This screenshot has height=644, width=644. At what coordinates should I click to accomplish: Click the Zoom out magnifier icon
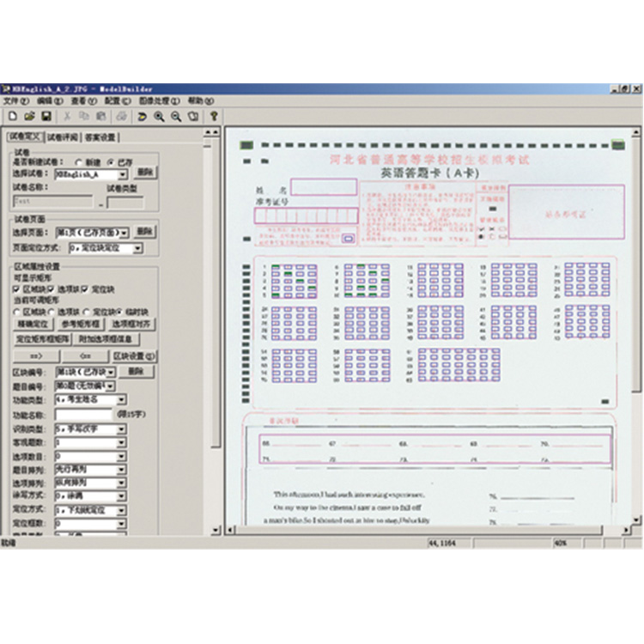(176, 117)
